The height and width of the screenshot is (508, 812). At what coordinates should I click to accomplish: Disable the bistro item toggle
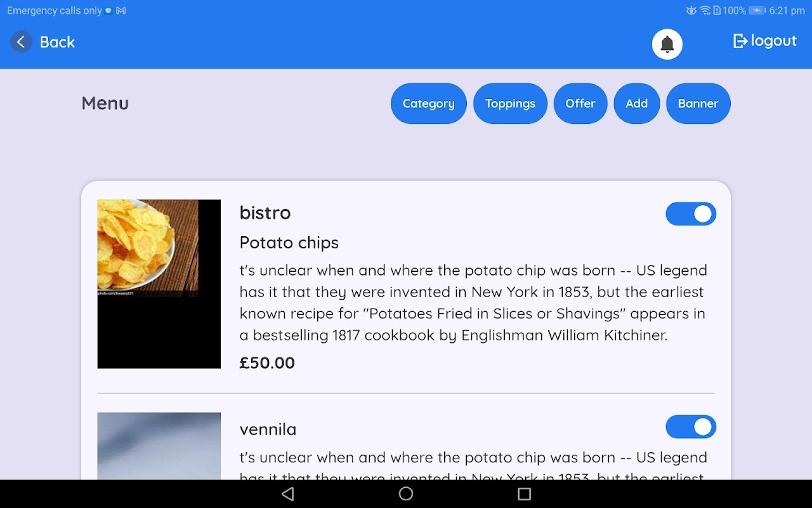click(x=690, y=214)
